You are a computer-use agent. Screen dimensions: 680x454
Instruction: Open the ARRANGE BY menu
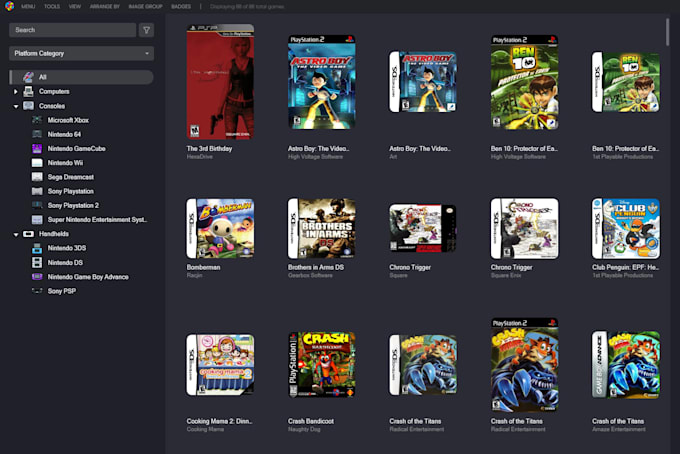pos(105,7)
